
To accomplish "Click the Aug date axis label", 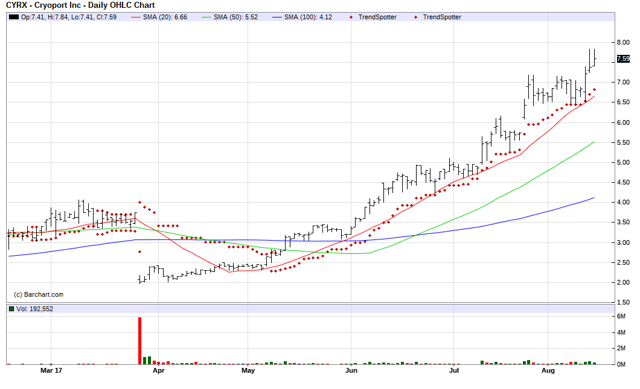I will (548, 370).
